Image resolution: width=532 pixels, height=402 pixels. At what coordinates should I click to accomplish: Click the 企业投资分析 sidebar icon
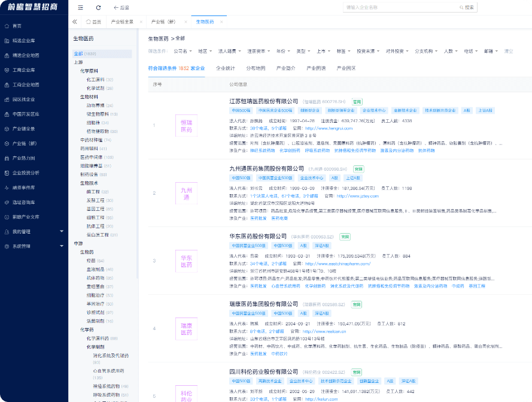pyautogui.click(x=7, y=173)
